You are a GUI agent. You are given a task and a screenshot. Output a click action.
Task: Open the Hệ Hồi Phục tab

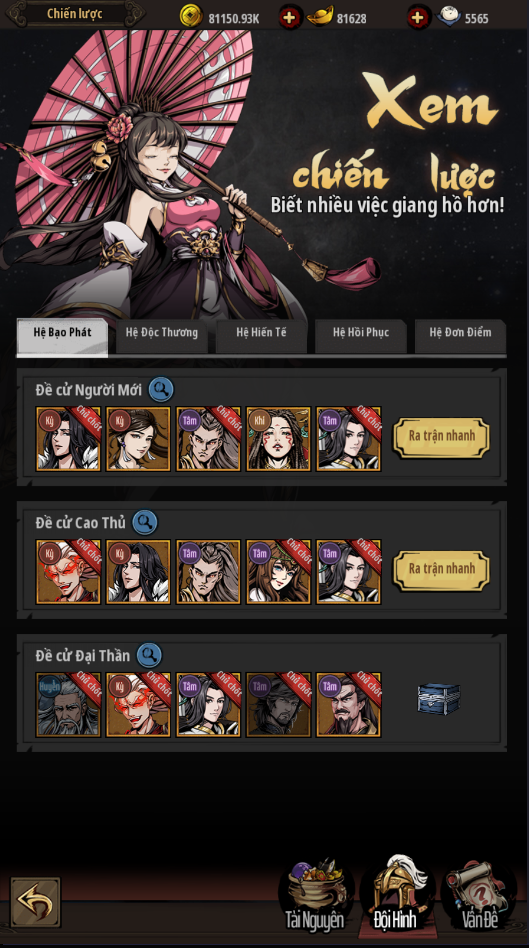click(x=361, y=336)
